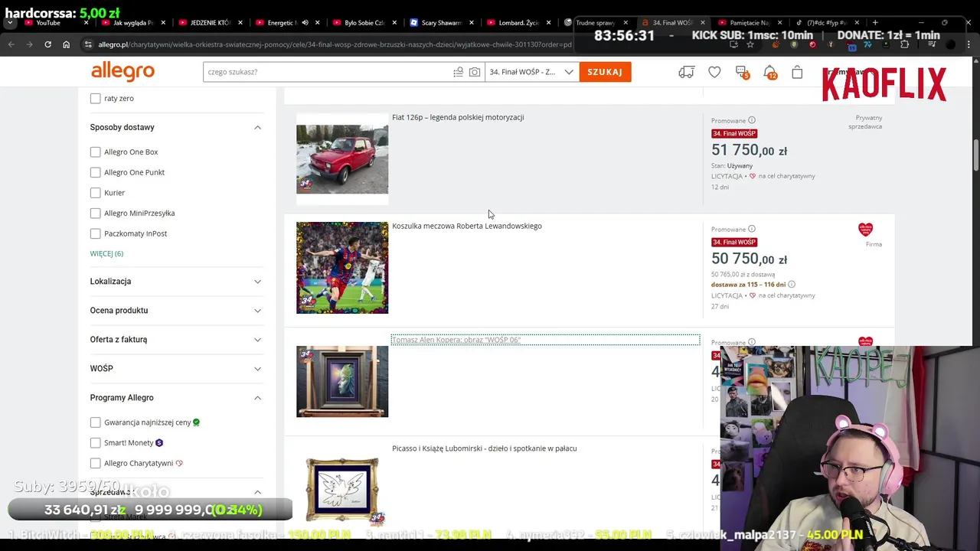Bookmark this page with star icon
Viewport: 980px width, 551px height.
[x=750, y=44]
